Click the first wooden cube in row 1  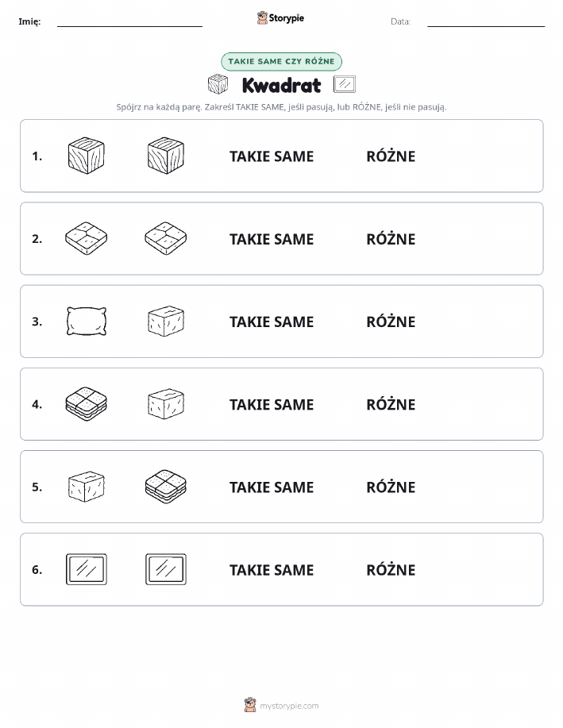coord(87,156)
